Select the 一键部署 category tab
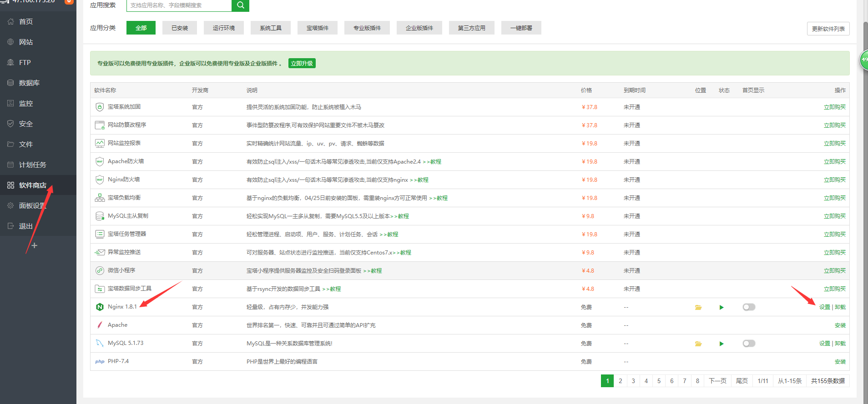 (x=521, y=28)
